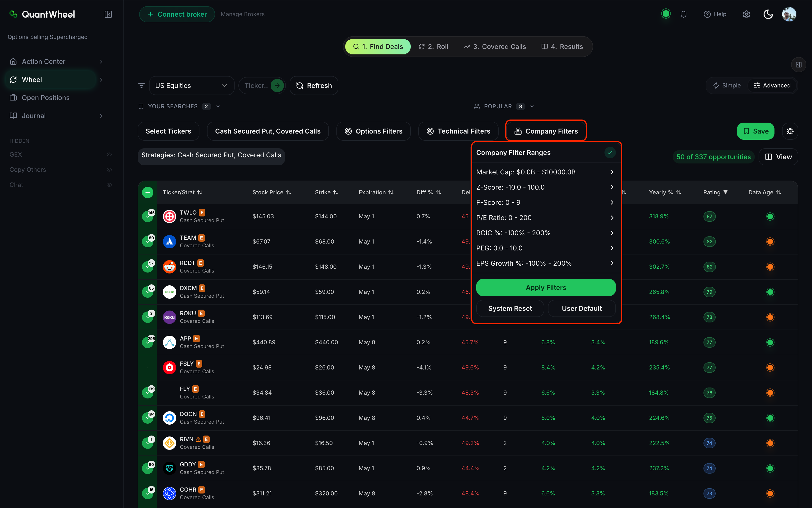This screenshot has height=508, width=812.
Task: Show hidden Chat via eye icon
Action: (x=109, y=185)
